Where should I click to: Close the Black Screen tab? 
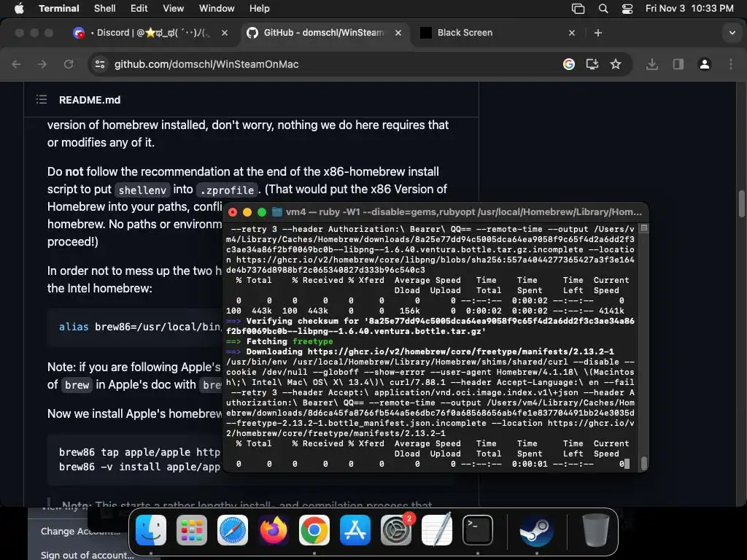572,33
